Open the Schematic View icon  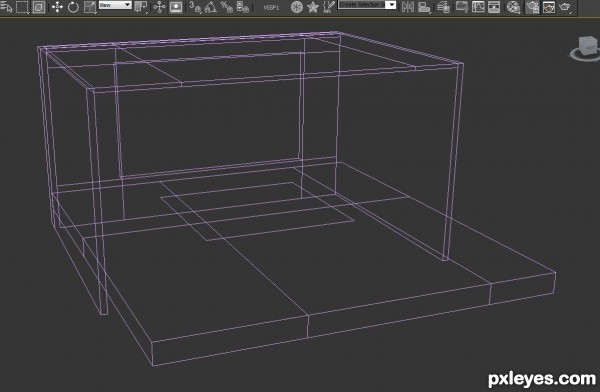[x=494, y=7]
